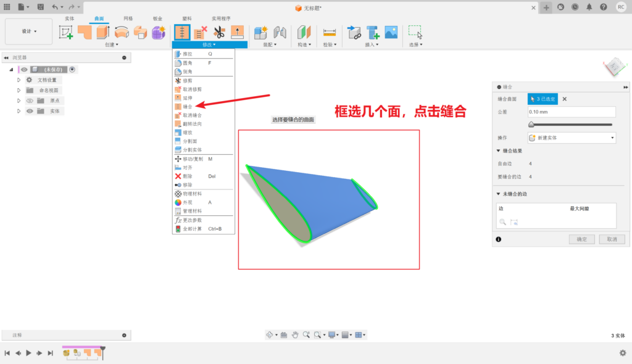Click the Insert image icon in toolbar
Screen dimensions: 632x364
[391, 32]
